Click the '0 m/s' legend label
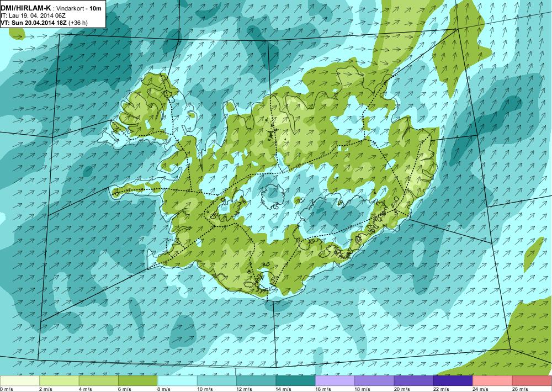This screenshot has height=392, width=552. [x=7, y=389]
